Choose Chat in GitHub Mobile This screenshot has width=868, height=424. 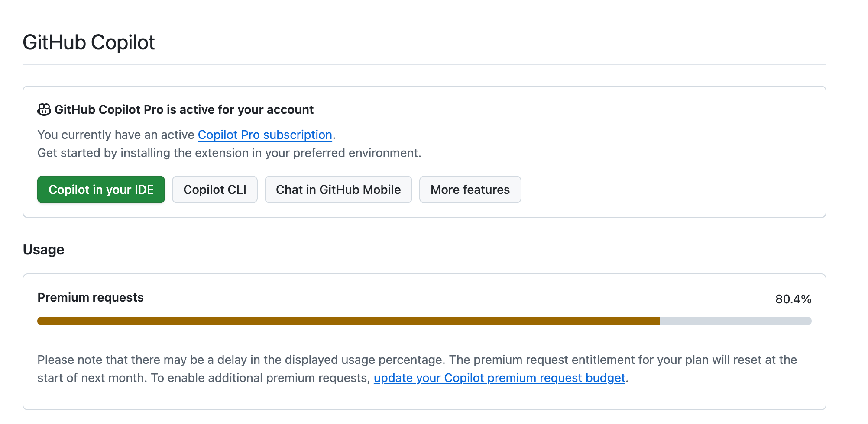pyautogui.click(x=338, y=190)
